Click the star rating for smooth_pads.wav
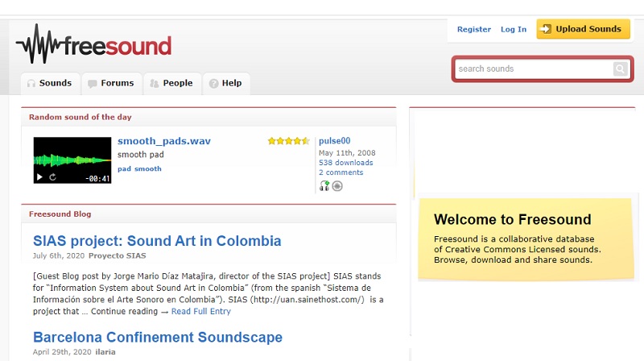This screenshot has width=644, height=361. click(x=288, y=141)
